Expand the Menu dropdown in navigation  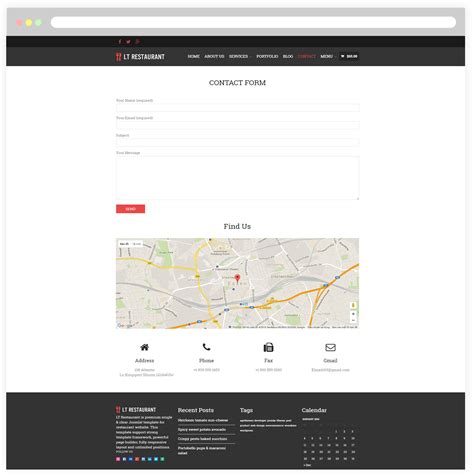point(328,56)
